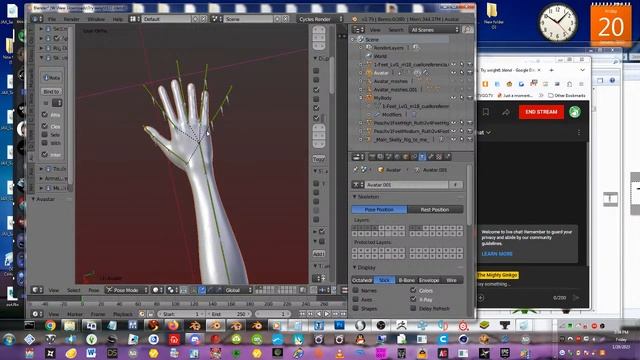Open the Firefox icon in the taskbar
The image size is (640, 360).
click(173, 325)
